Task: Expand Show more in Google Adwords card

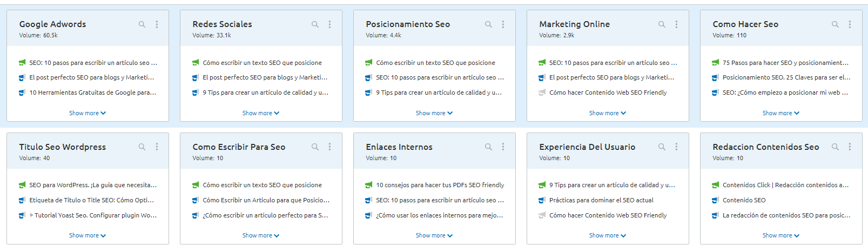Action: (x=88, y=114)
